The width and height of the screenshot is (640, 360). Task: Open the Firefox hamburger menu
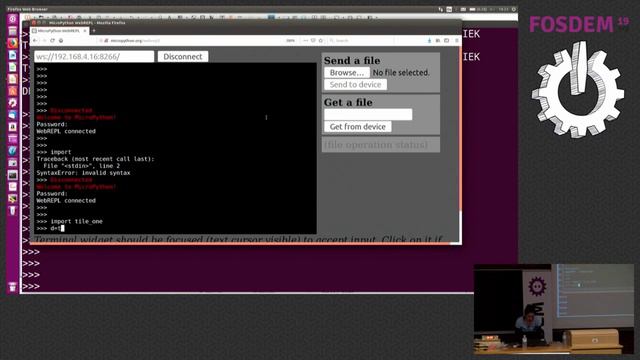(456, 41)
